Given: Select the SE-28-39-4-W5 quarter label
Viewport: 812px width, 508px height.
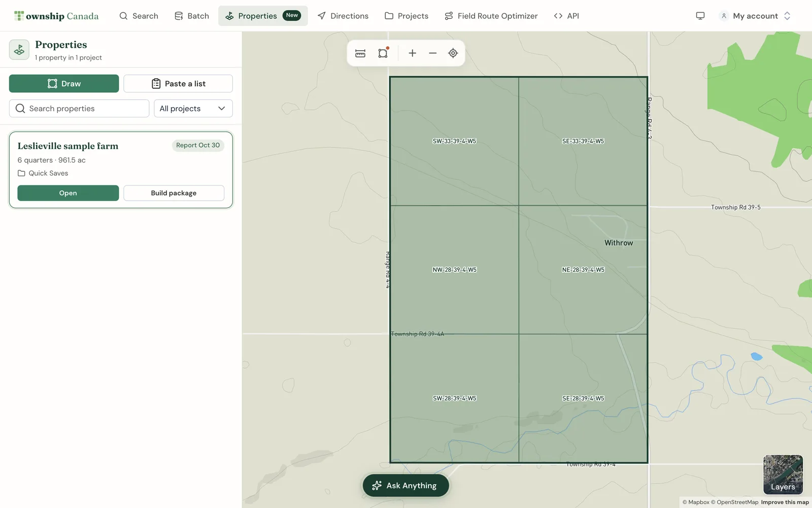Looking at the screenshot, I should (x=583, y=398).
